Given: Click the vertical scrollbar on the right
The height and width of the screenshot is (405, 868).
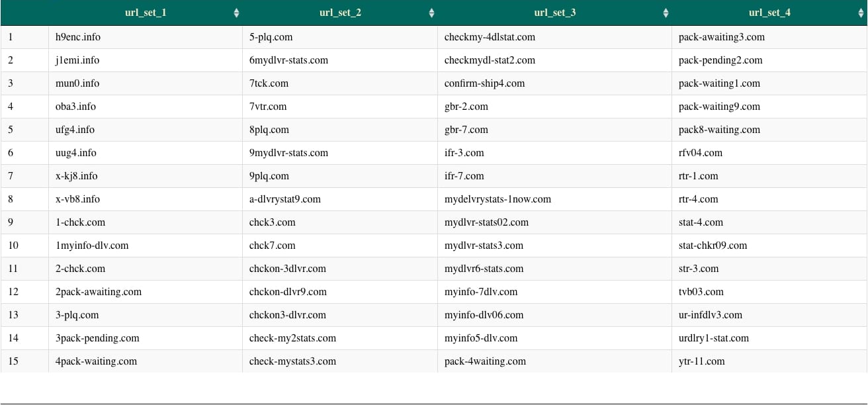Looking at the screenshot, I should point(865,199).
